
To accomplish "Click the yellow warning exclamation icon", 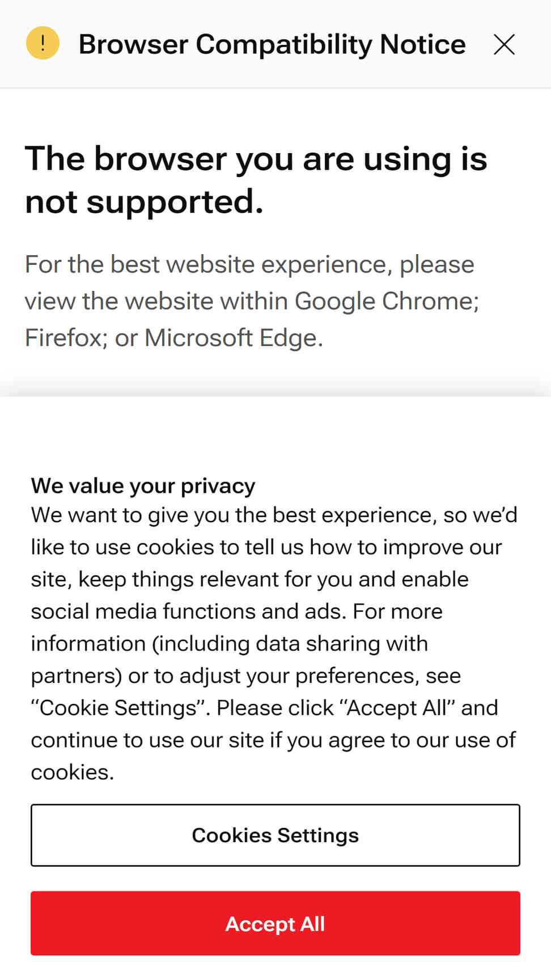I will click(43, 43).
